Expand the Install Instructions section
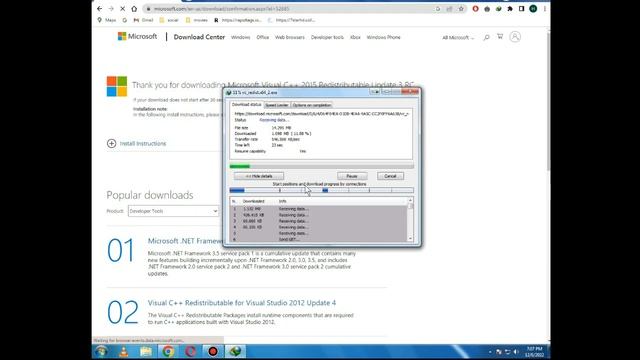The image size is (640, 360). click(x=137, y=143)
